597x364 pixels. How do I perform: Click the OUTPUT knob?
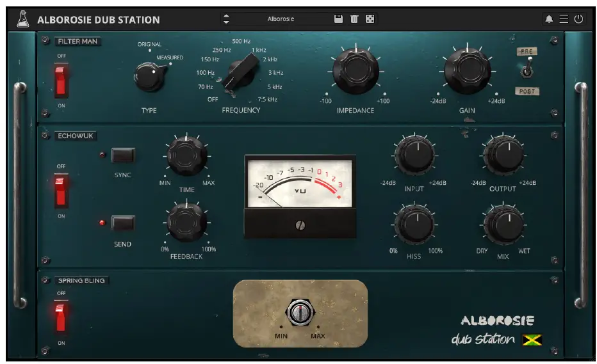pos(503,155)
